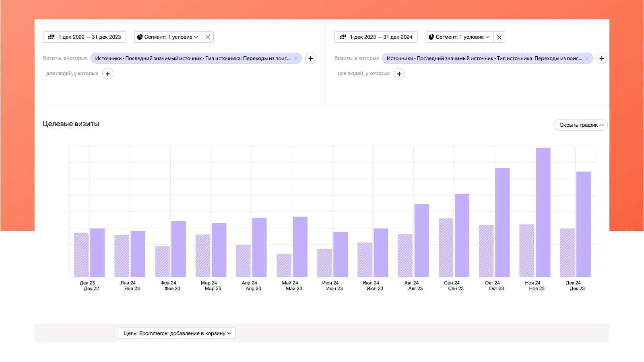Screen dimensions: 644x362
Task: Click left source filter chip Переходы из поиск
Action: [x=192, y=58]
